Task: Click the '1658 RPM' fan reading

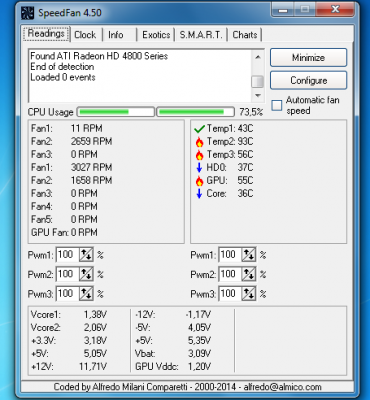Action: coord(91,181)
